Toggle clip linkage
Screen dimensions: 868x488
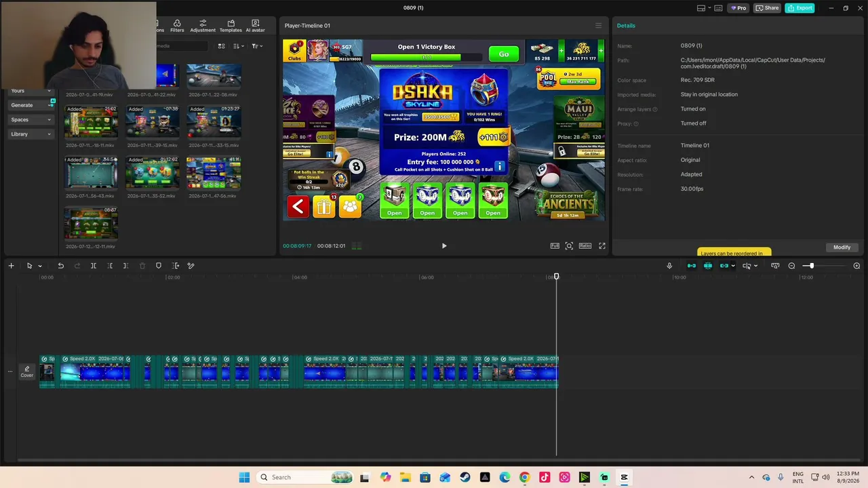724,266
